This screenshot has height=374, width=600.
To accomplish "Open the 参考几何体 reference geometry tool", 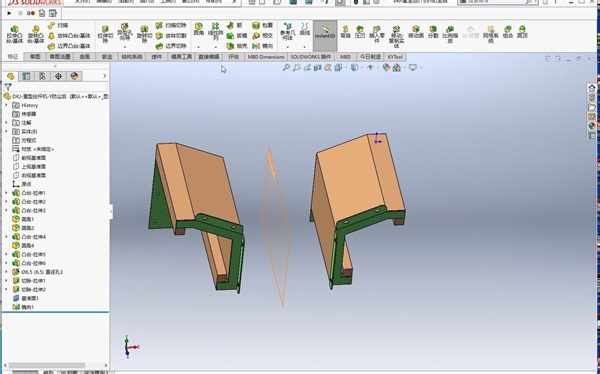I will click(287, 32).
